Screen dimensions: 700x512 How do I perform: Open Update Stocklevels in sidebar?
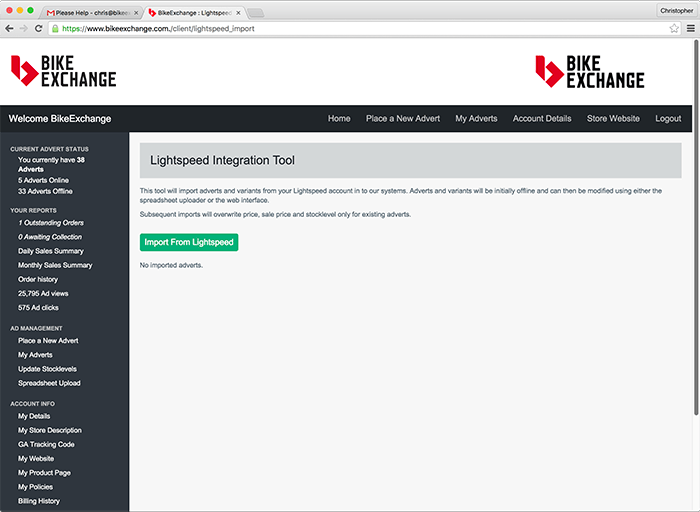[x=47, y=369]
